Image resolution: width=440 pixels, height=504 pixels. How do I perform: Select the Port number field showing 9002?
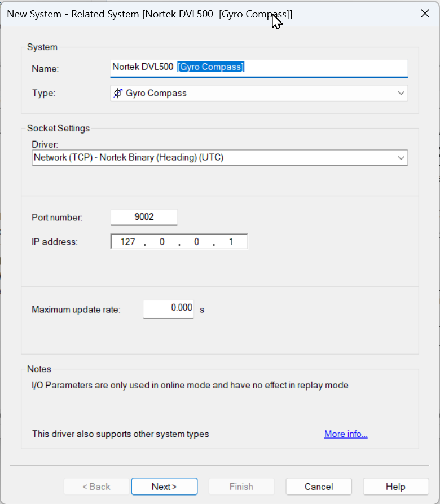144,217
